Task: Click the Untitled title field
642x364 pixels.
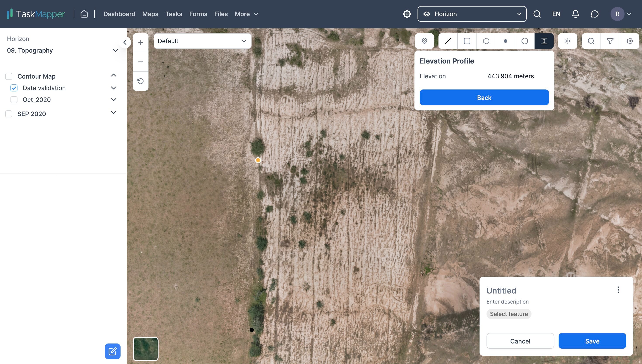Action: click(501, 291)
